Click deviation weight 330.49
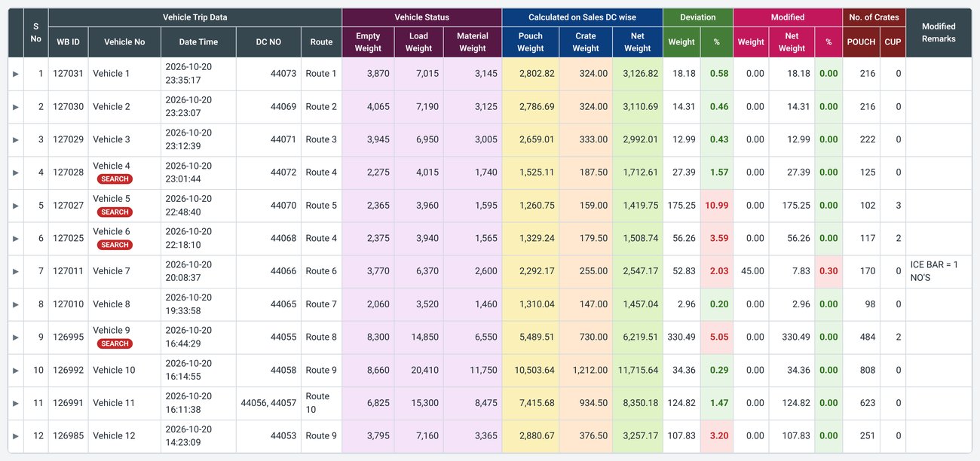This screenshot has width=980, height=461. [681, 337]
